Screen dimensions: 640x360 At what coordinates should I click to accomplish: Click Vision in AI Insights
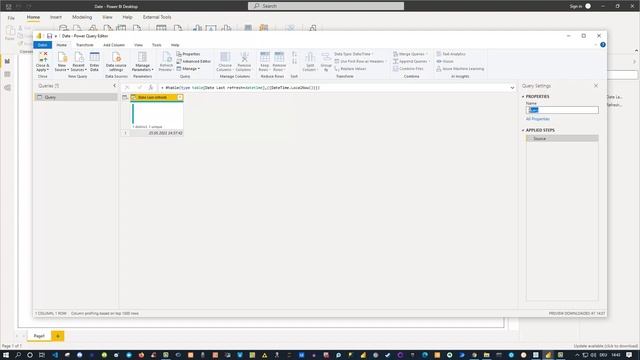point(445,61)
